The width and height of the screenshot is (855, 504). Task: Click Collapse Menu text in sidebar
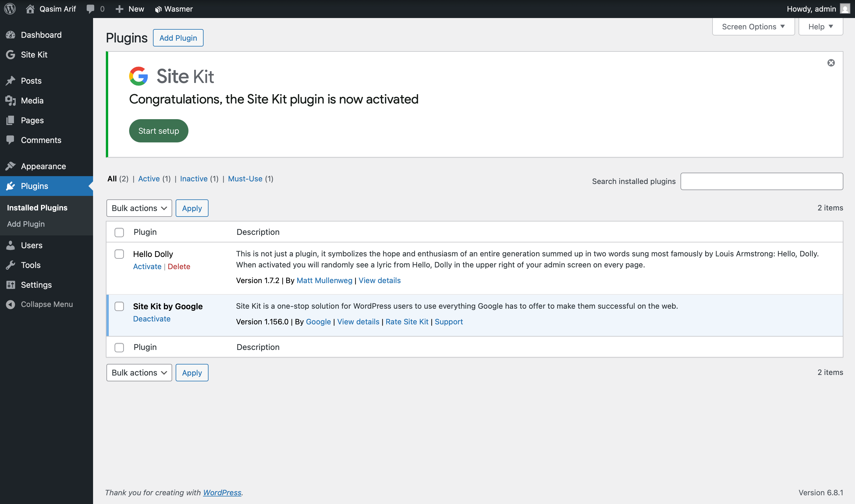(47, 304)
